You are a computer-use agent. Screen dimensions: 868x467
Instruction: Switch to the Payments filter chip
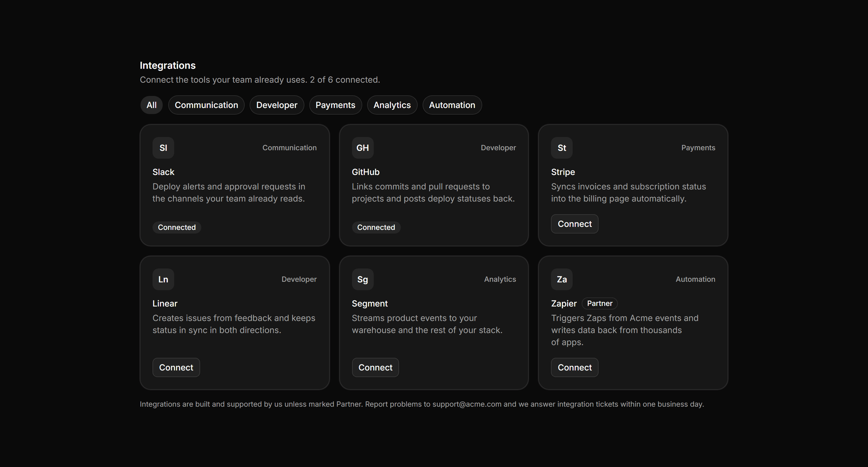pos(335,105)
